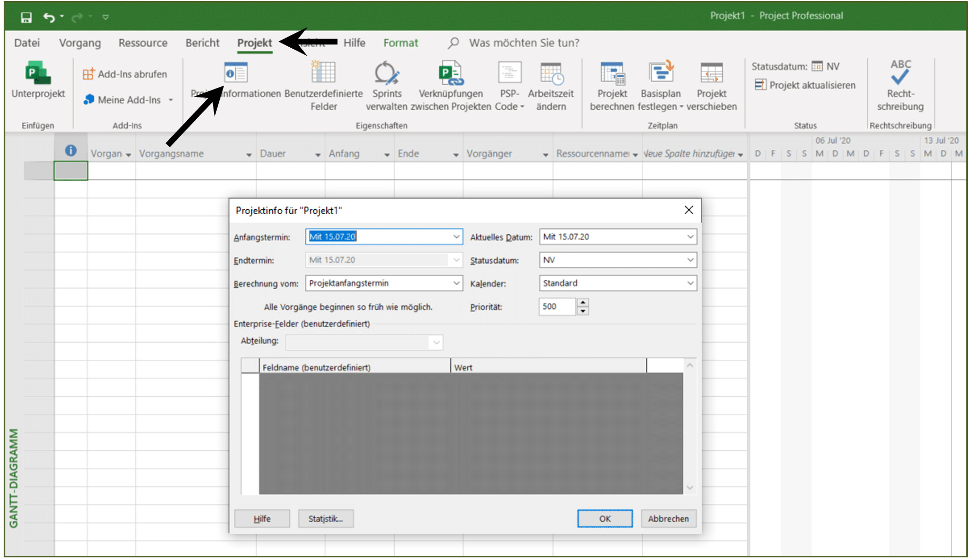Click the GANTT-DIAGRAMM view label
Viewport: 970px width, 560px height.
pyautogui.click(x=14, y=478)
